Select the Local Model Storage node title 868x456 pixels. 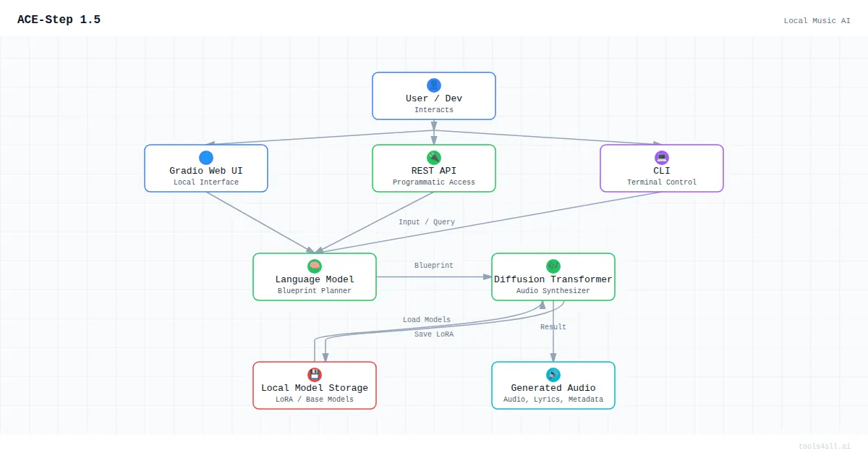[x=315, y=388]
